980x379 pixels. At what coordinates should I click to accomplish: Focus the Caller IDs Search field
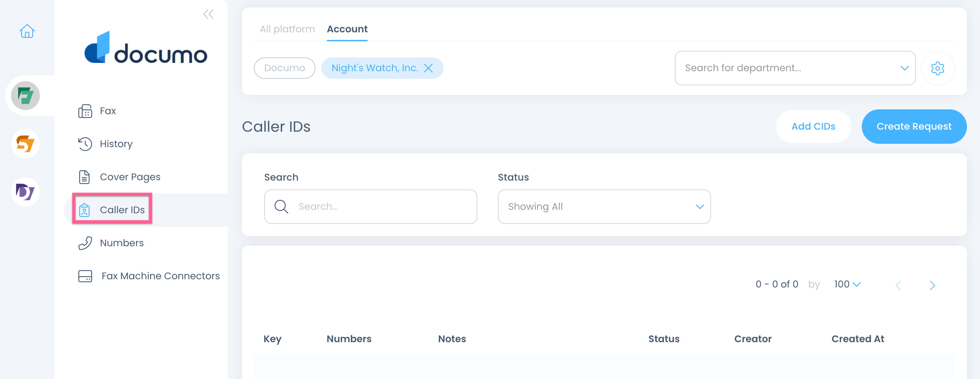click(370, 206)
